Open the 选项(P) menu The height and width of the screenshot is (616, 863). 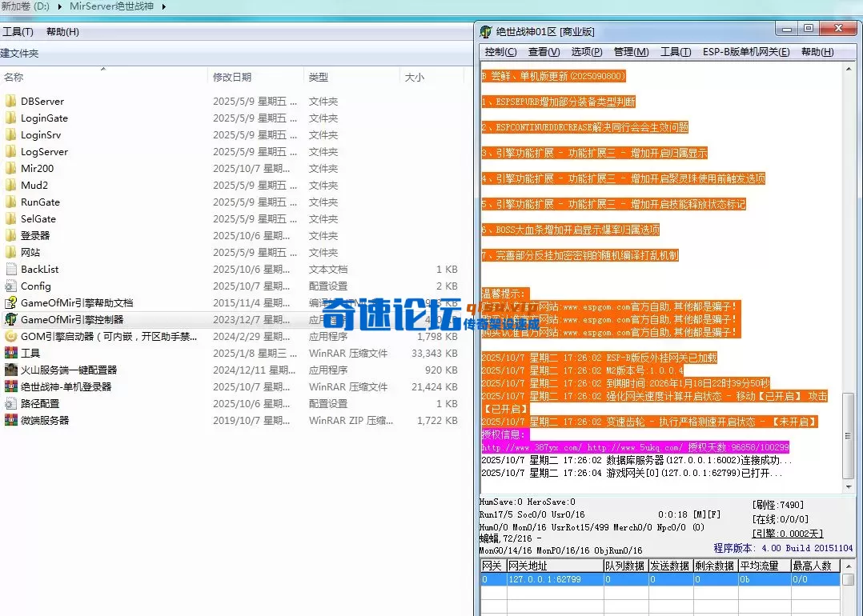coord(588,51)
